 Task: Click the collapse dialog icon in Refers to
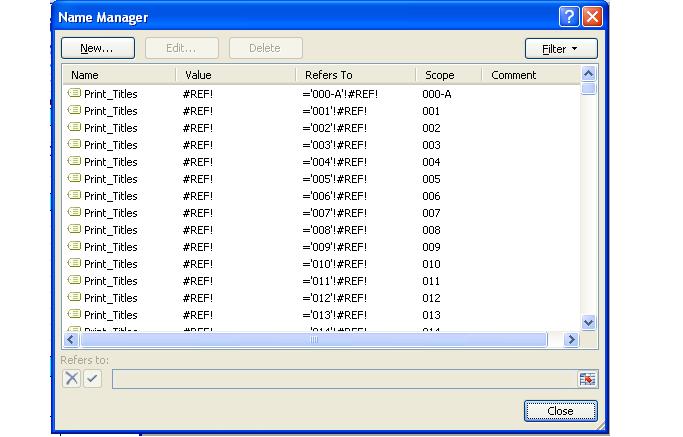pos(587,379)
